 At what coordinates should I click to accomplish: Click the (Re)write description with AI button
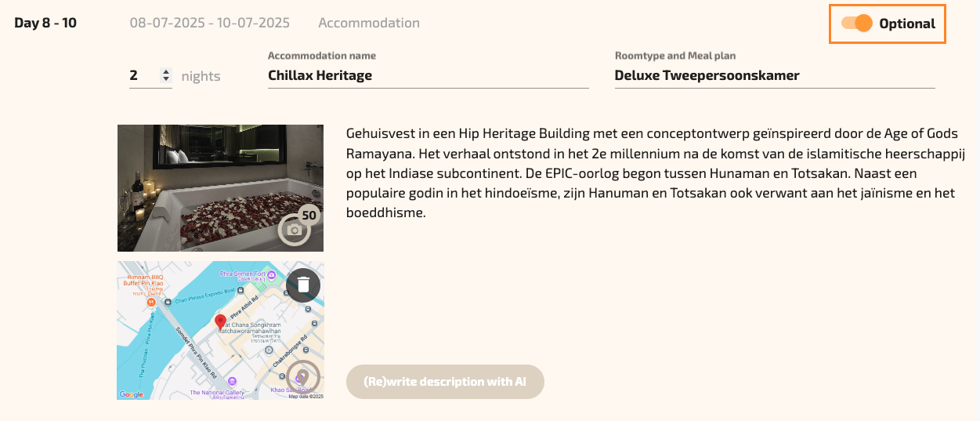[x=445, y=382]
